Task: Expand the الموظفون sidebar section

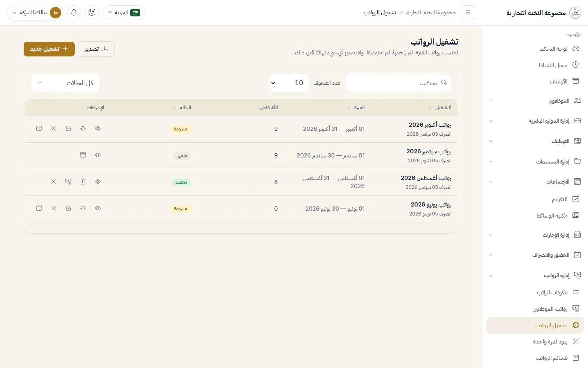Action: click(x=535, y=101)
